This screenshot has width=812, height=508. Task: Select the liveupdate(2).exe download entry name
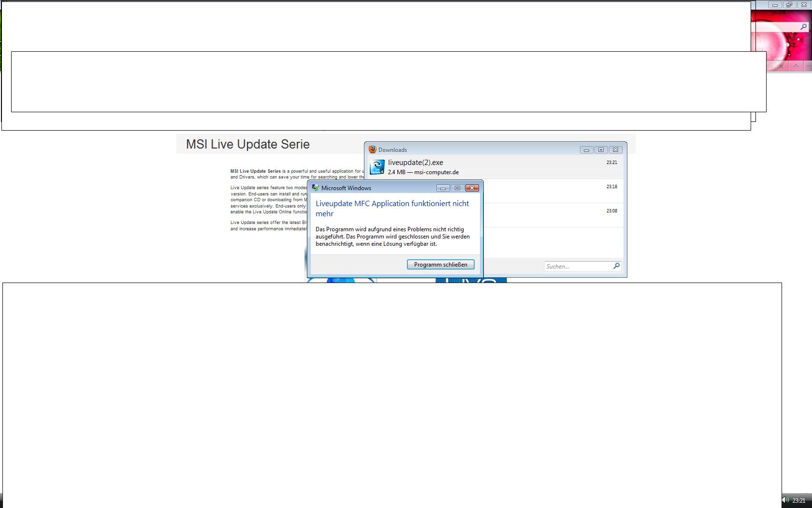416,163
